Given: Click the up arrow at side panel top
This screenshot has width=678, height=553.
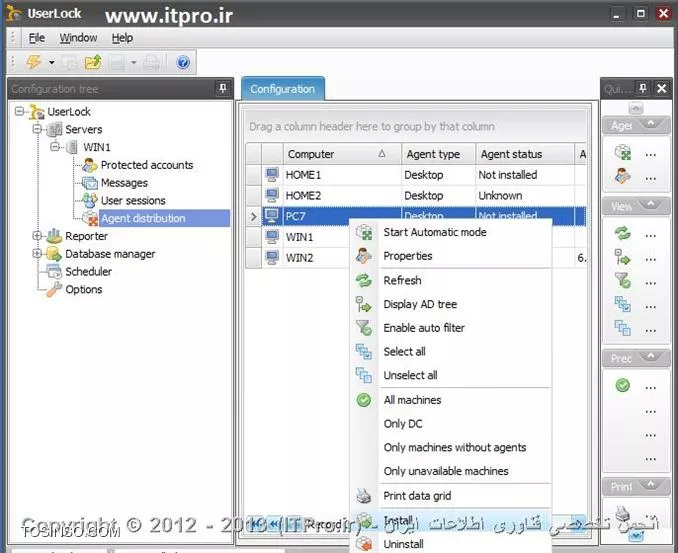Looking at the screenshot, I should 636,109.
